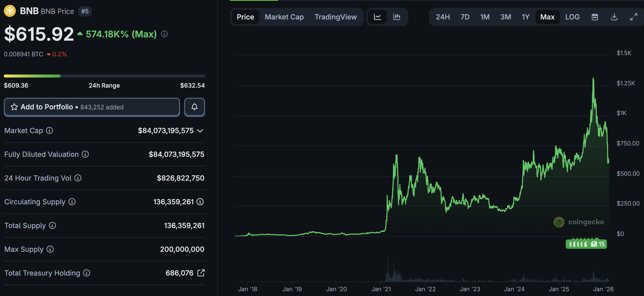Image resolution: width=644 pixels, height=296 pixels.
Task: Click the price chart peak near $1.25K
Action: pyautogui.click(x=593, y=79)
